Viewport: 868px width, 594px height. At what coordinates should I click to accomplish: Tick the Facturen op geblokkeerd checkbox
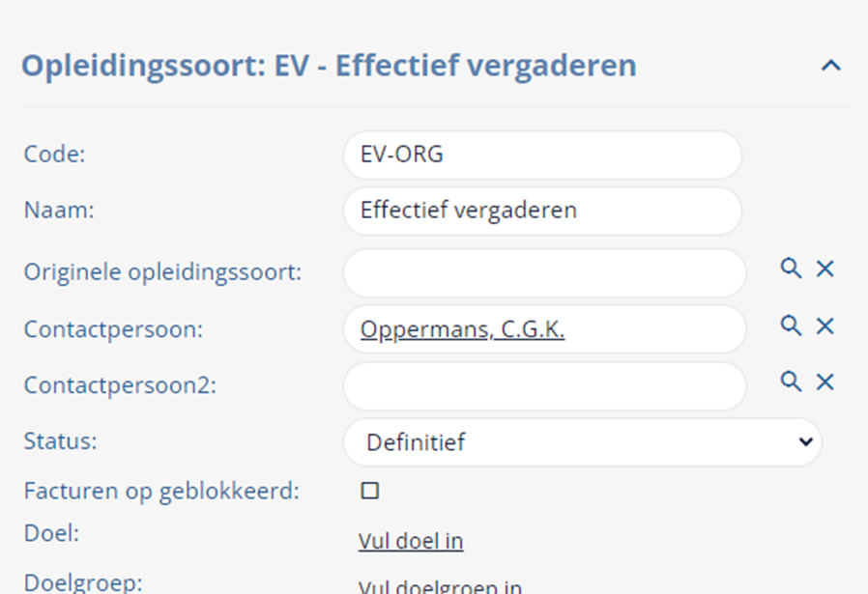pos(370,491)
